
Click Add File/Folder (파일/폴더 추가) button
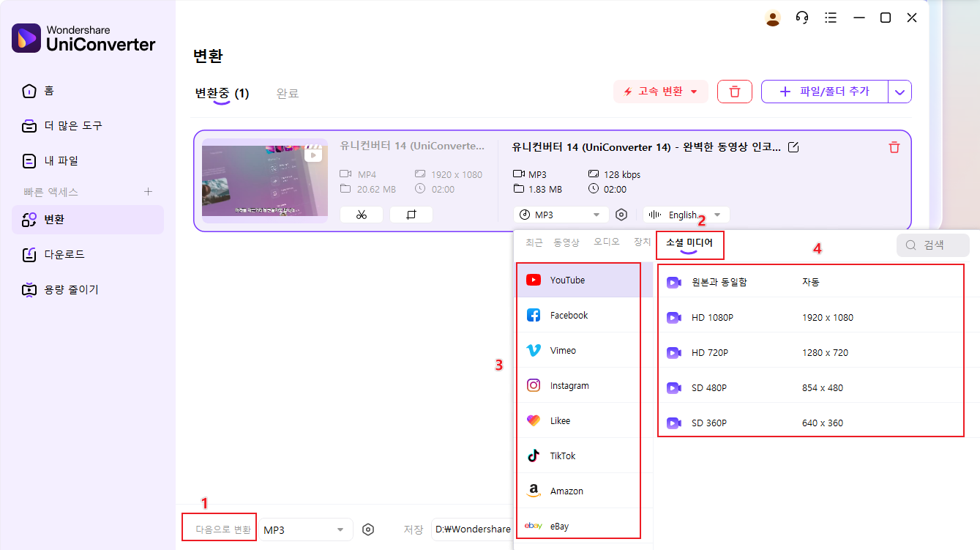click(x=825, y=92)
